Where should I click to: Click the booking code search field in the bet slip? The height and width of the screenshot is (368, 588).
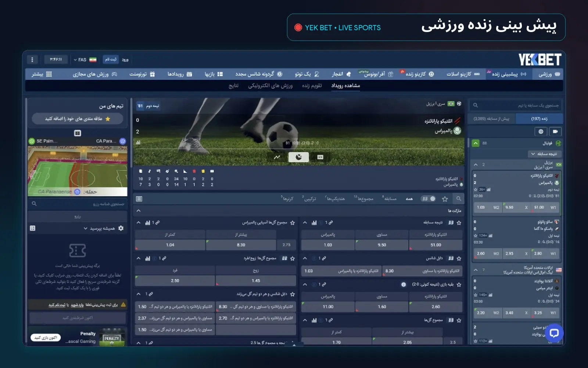point(78,204)
